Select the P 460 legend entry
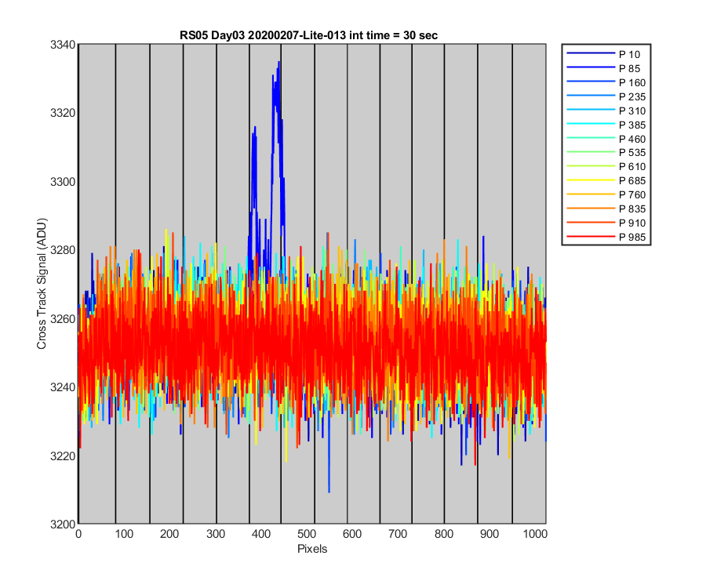Viewport: 706px width, 588px height. pos(606,139)
